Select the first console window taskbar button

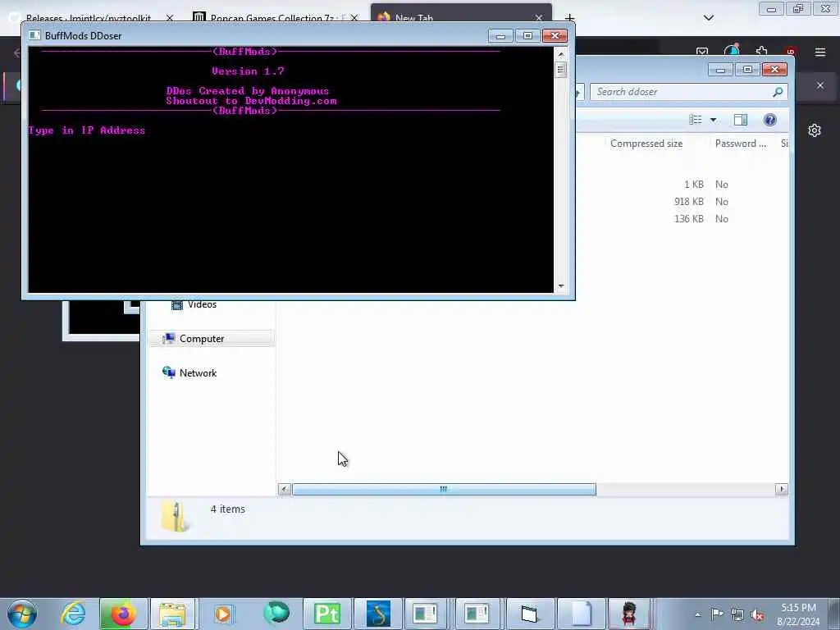426,614
